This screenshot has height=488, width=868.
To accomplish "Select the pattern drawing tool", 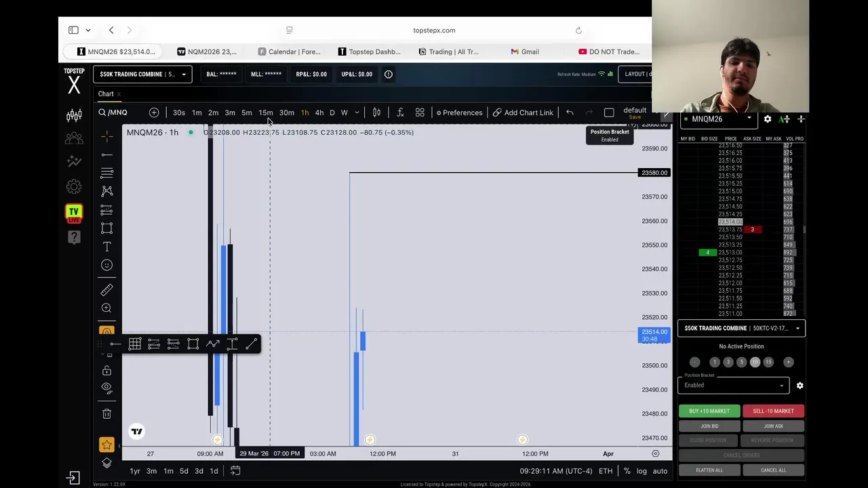I will tap(106, 191).
